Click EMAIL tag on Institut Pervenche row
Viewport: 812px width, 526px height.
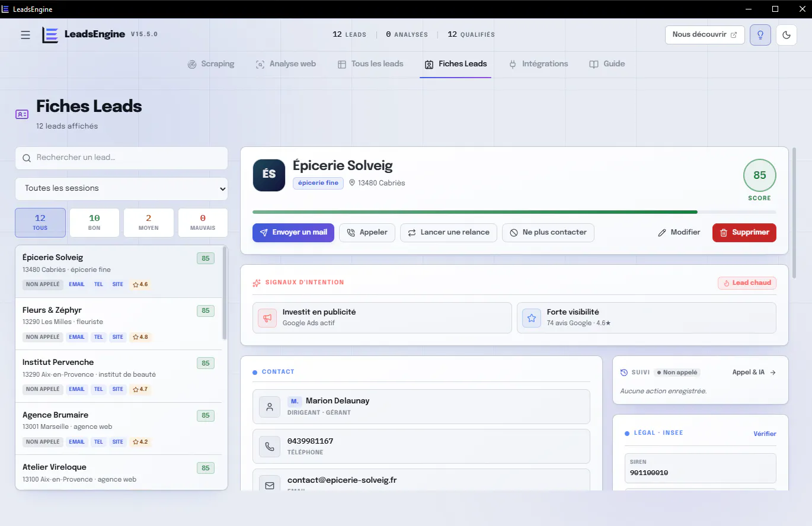click(77, 389)
